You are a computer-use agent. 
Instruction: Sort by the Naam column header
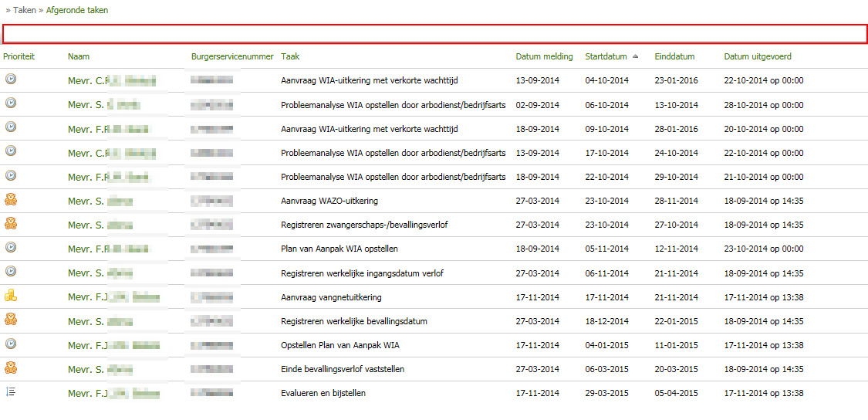[79, 56]
